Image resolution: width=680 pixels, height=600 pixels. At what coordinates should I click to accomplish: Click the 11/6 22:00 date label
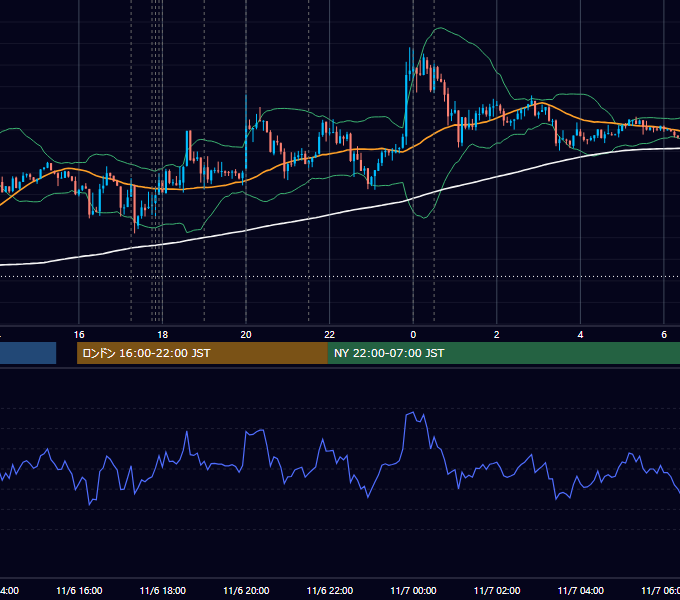click(330, 590)
